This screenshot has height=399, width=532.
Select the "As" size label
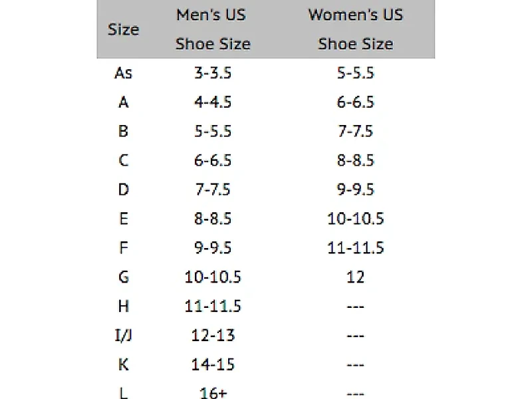tap(124, 72)
